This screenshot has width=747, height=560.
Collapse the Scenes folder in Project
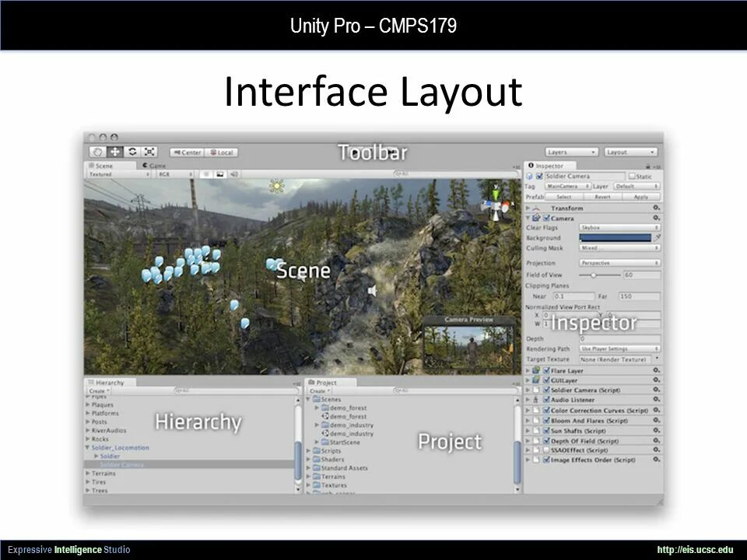308,399
